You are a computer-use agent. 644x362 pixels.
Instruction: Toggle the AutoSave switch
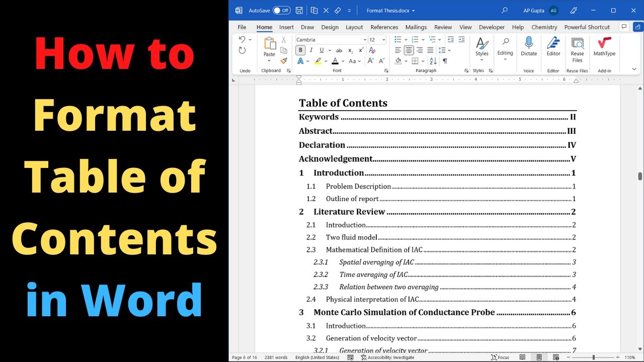tap(282, 11)
